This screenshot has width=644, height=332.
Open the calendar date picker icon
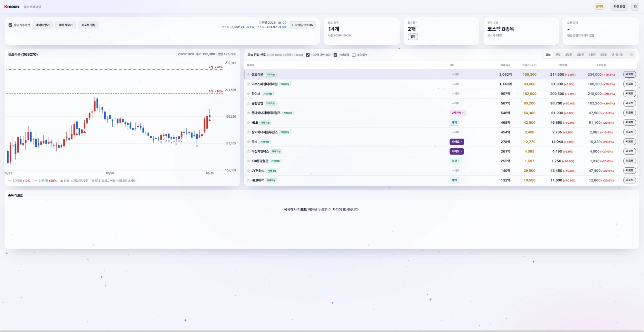631,55
